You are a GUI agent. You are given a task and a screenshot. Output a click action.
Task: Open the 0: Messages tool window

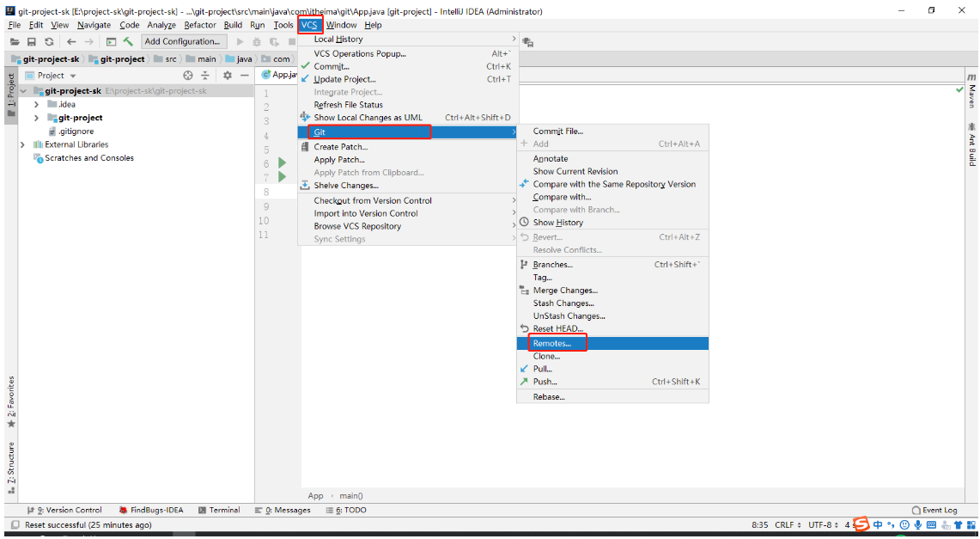(283, 511)
